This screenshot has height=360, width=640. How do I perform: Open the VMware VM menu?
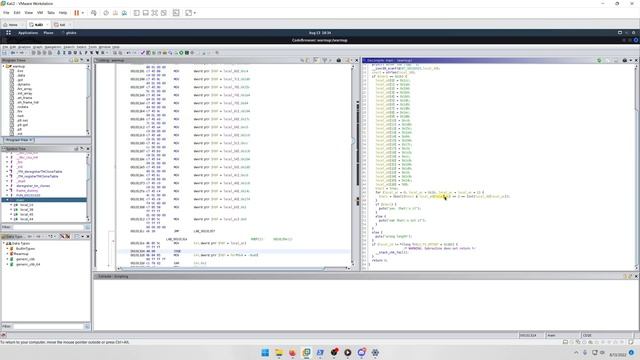click(40, 13)
